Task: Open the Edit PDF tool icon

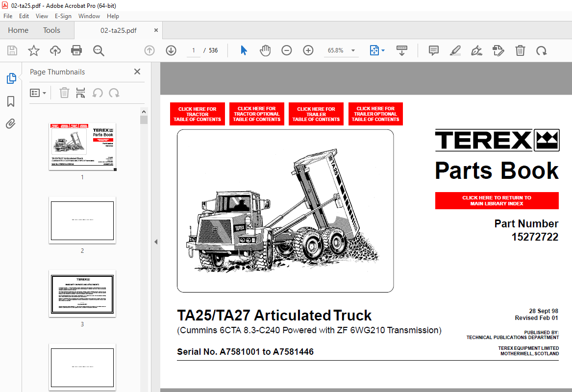Action: pos(498,50)
